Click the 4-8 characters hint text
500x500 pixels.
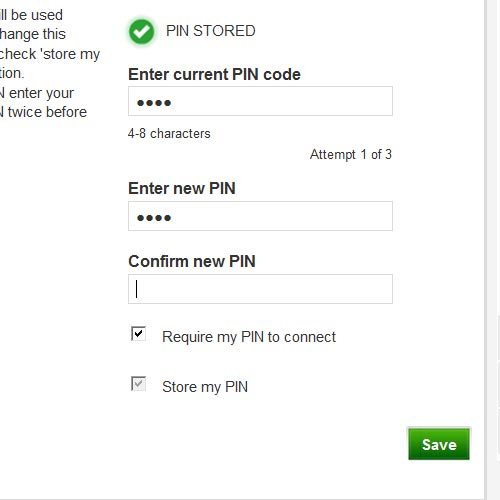[x=169, y=134]
